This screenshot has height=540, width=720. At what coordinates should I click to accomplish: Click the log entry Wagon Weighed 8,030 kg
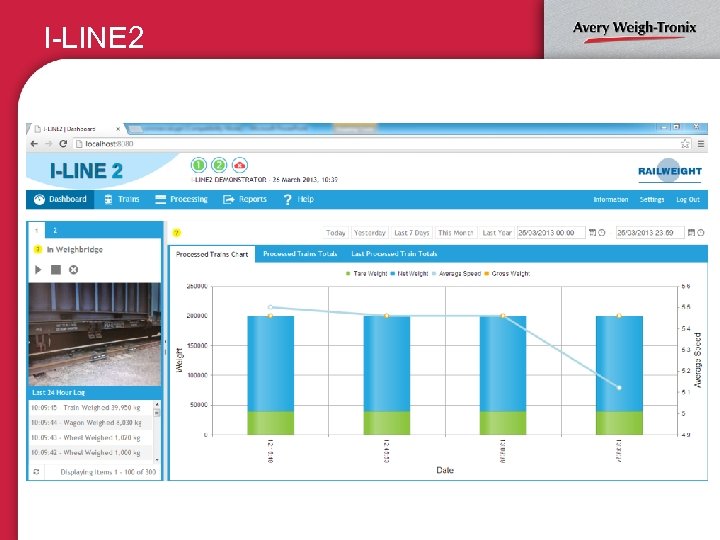[90, 422]
